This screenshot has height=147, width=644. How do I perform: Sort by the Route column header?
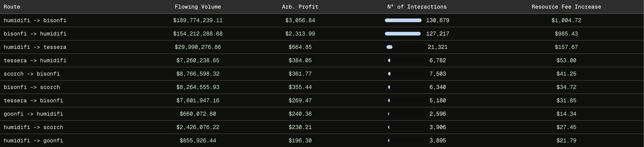point(12,7)
